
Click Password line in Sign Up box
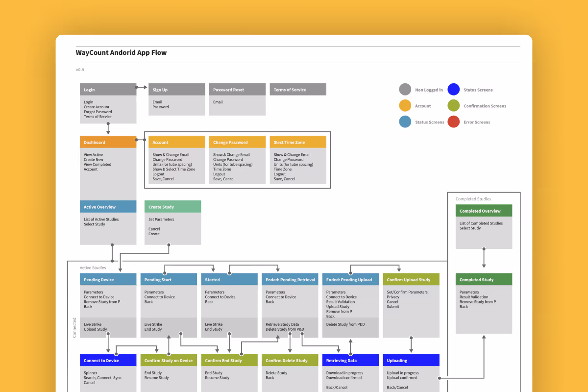click(161, 107)
